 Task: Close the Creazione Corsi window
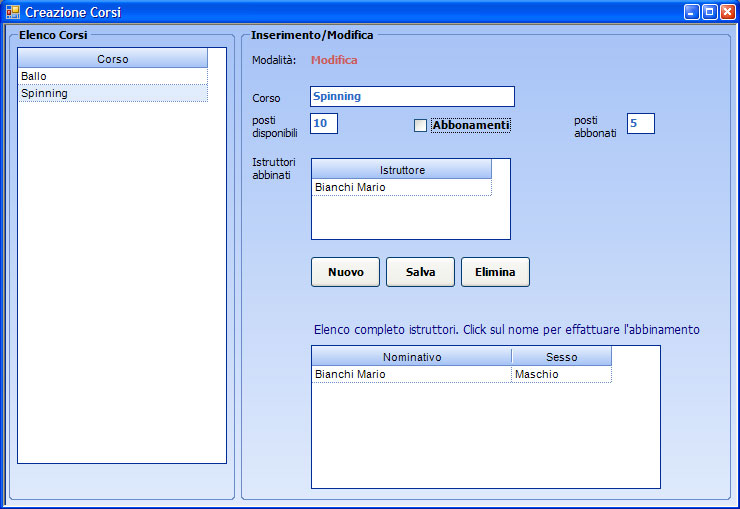coord(727,12)
